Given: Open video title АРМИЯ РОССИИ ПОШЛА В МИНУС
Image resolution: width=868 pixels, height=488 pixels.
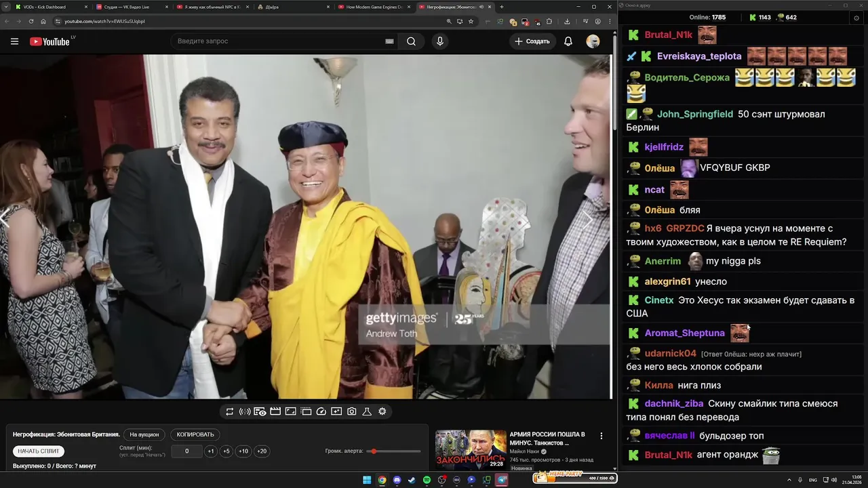Looking at the screenshot, I should point(547,439).
